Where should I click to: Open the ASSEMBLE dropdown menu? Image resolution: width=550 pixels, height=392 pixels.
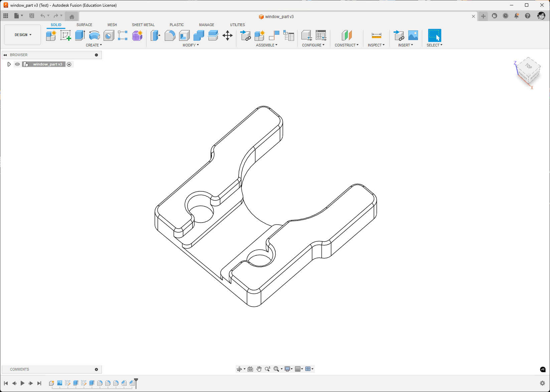267,45
